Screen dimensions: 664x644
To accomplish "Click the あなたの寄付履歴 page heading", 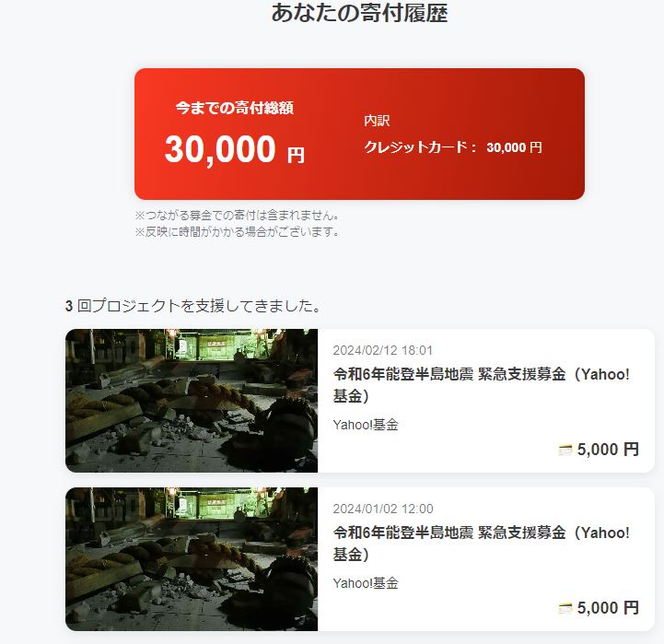I will tap(359, 13).
